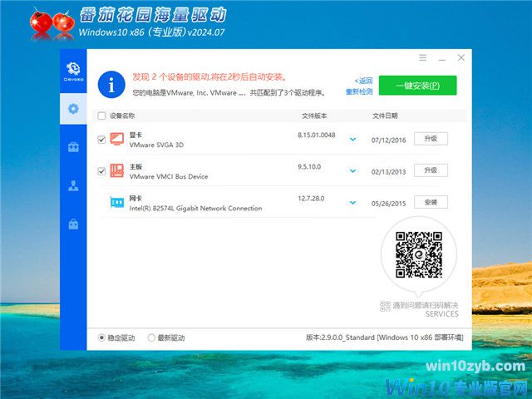This screenshot has width=532, height=399.
Task: Click the 网卡 network card device icon
Action: 117,203
